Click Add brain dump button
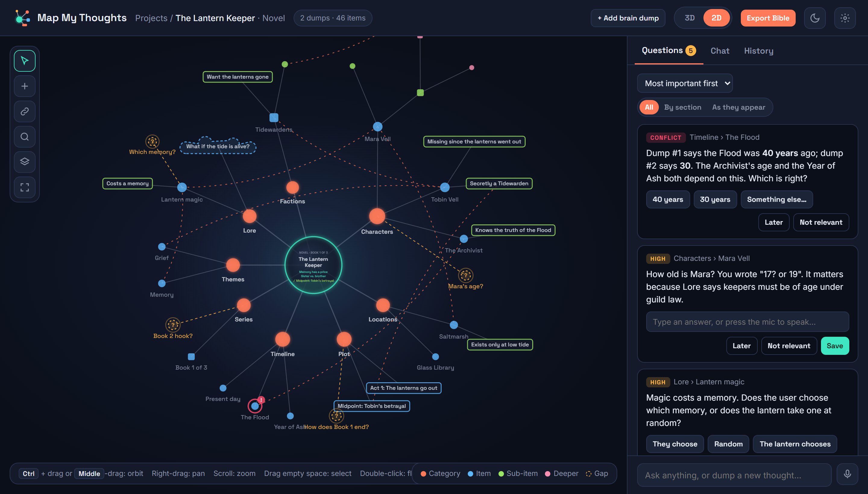This screenshot has width=868, height=494. (x=628, y=18)
